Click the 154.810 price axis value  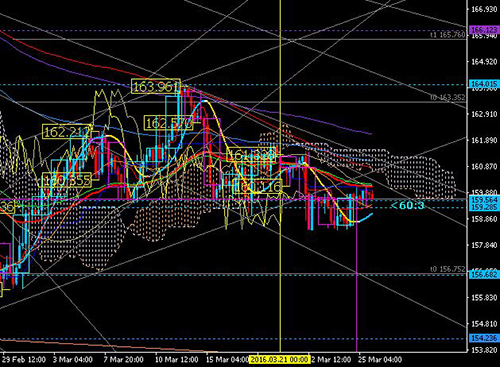(x=484, y=324)
